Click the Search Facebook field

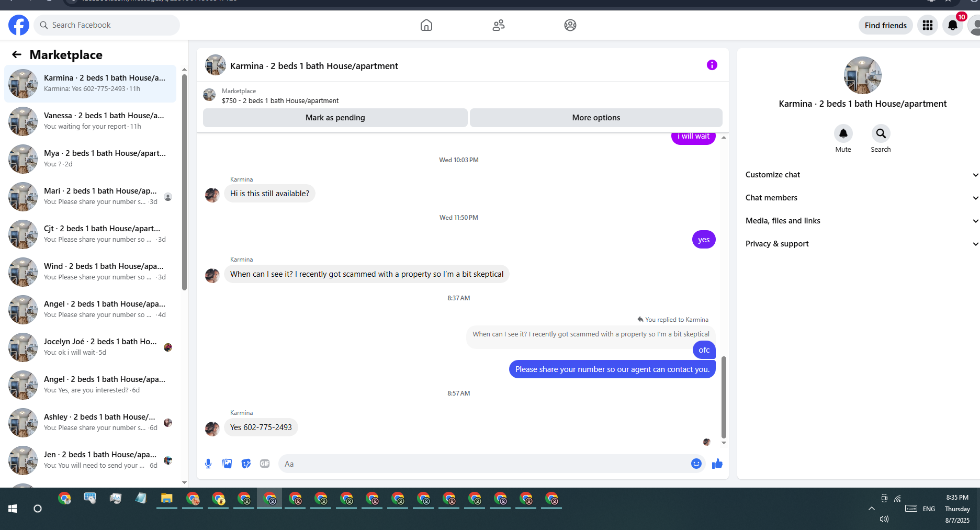click(107, 25)
